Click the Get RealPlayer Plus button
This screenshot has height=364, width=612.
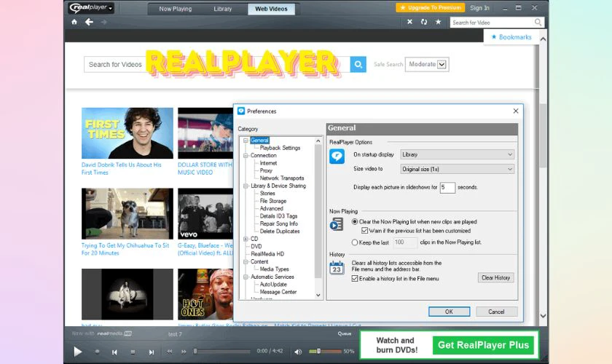483,345
